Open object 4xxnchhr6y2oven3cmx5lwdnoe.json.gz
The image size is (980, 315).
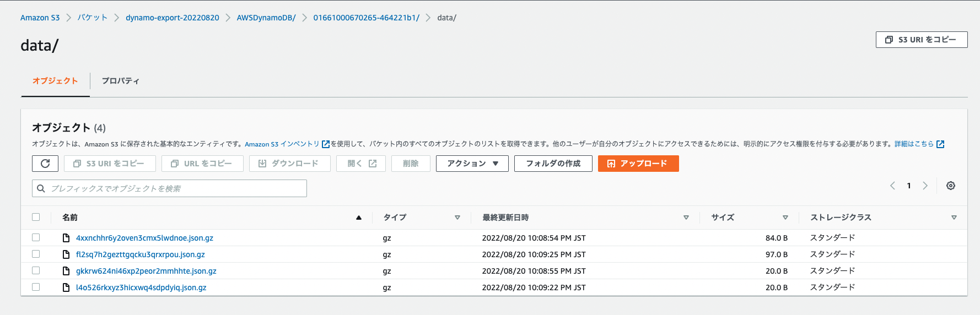click(x=144, y=238)
